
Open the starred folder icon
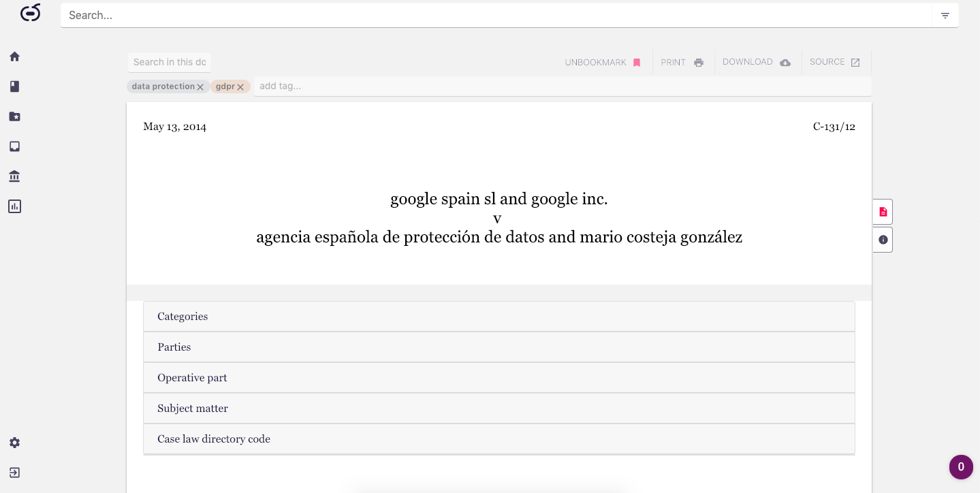[14, 116]
